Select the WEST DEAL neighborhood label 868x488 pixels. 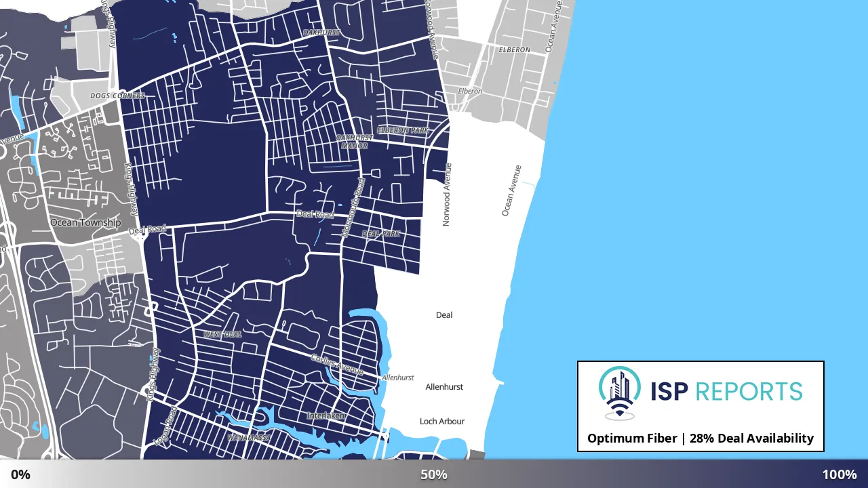pyautogui.click(x=222, y=335)
